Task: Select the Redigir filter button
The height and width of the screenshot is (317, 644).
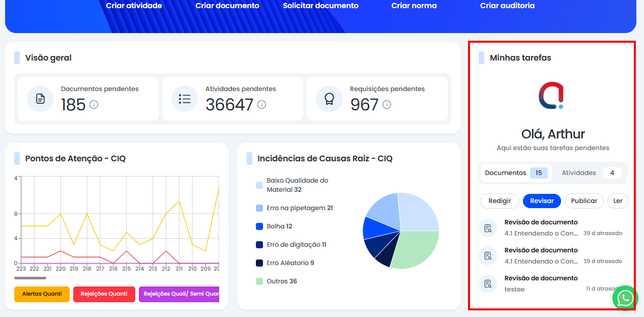Action: point(500,201)
